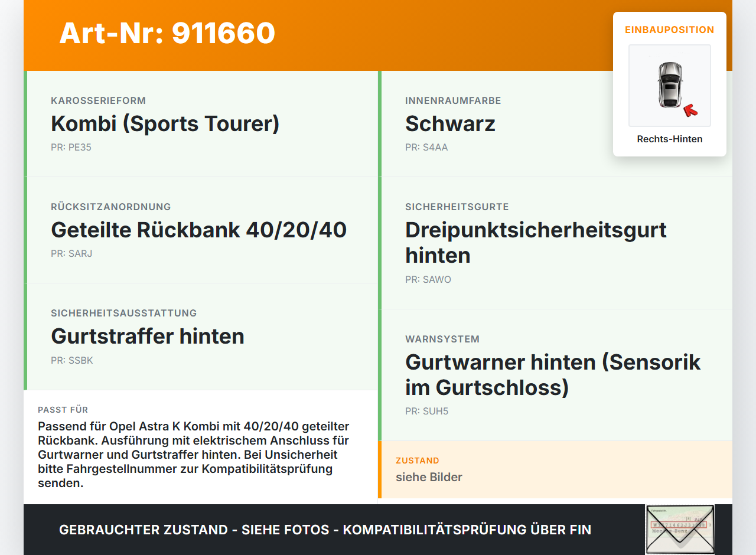Click PR: PE35 code
Image resolution: width=756 pixels, height=555 pixels.
click(71, 148)
